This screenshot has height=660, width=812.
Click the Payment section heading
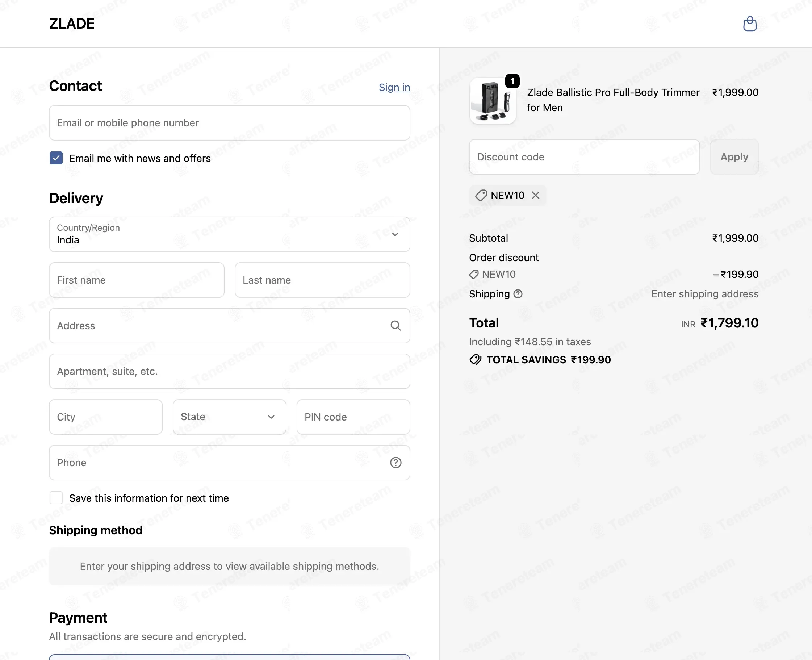[78, 617]
